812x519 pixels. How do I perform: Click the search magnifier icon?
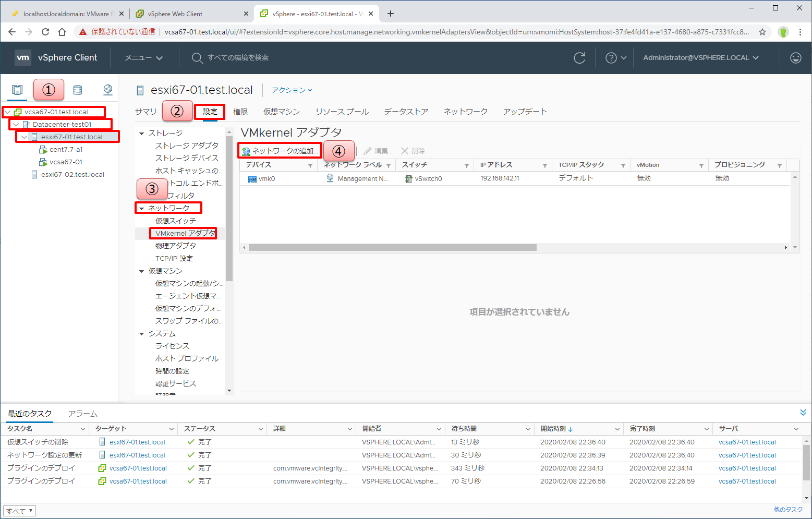(197, 58)
